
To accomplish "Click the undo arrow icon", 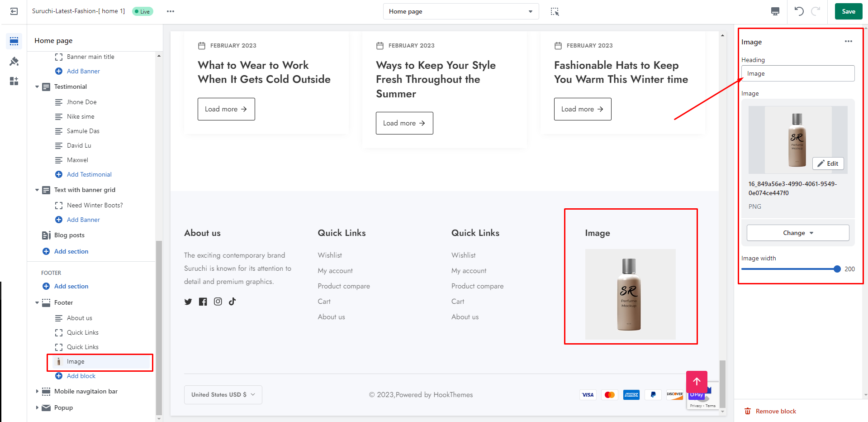I will pos(799,11).
